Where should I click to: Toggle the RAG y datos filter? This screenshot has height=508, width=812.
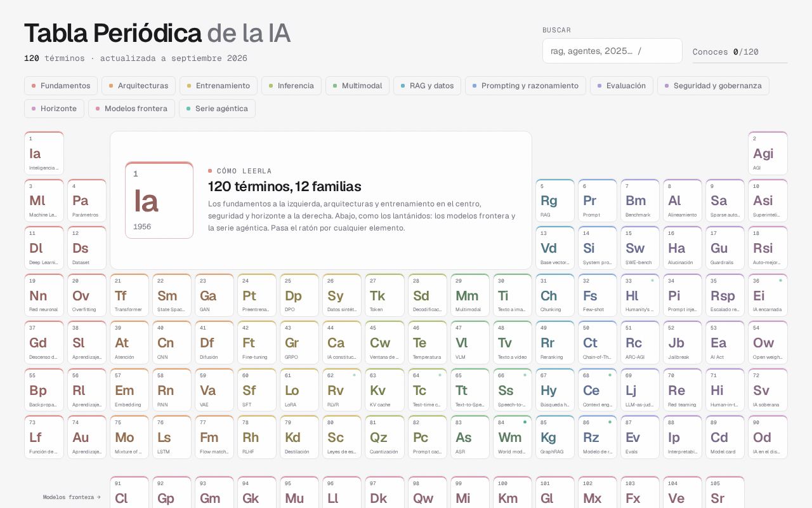click(x=427, y=86)
